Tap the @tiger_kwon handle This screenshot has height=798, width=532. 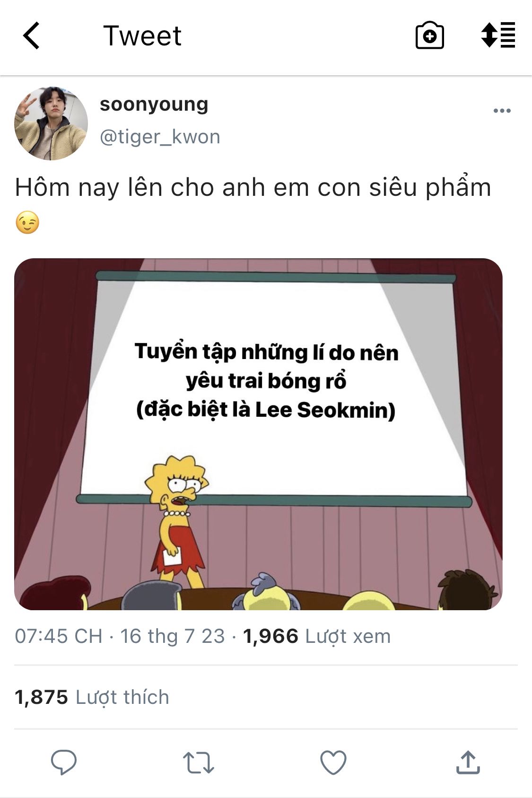coord(160,137)
